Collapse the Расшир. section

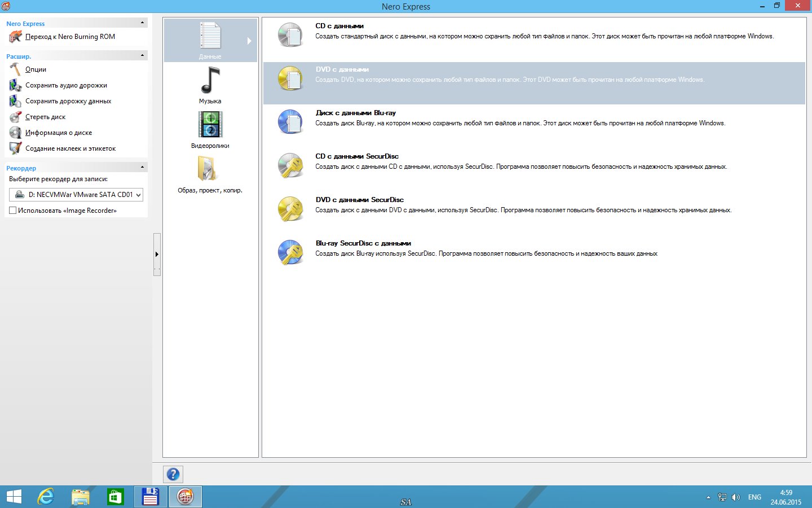click(x=142, y=55)
